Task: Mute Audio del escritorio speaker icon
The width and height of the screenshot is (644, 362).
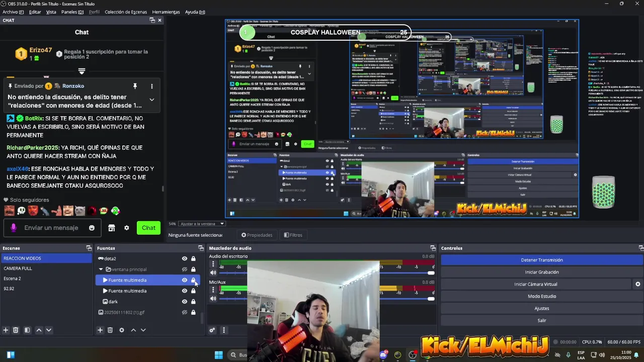Action: (213, 273)
